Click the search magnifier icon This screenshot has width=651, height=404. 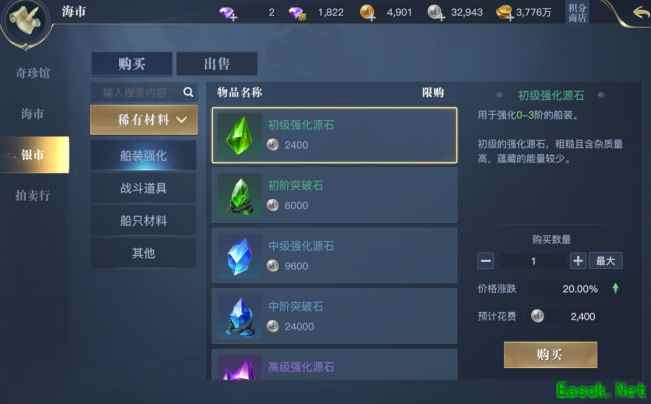tap(188, 92)
